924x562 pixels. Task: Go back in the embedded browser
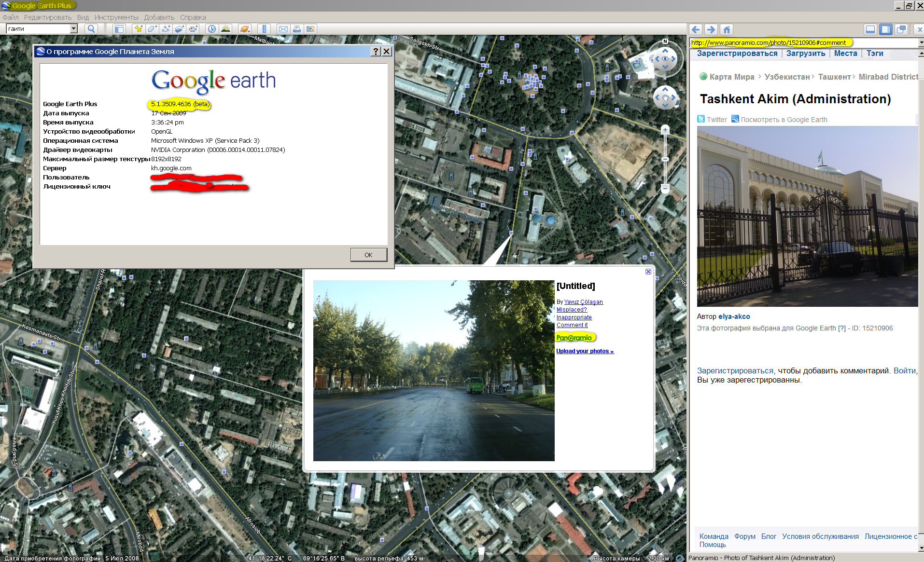pyautogui.click(x=696, y=29)
